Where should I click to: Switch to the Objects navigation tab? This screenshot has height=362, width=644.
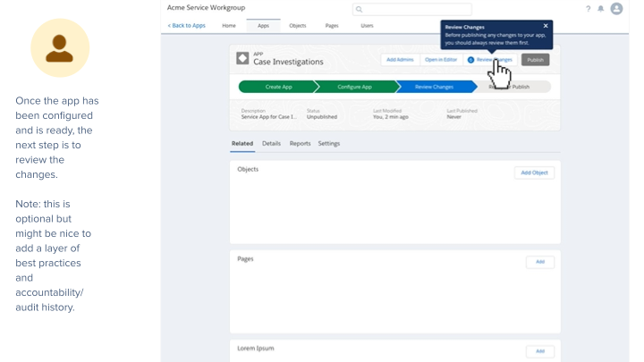[x=297, y=26]
